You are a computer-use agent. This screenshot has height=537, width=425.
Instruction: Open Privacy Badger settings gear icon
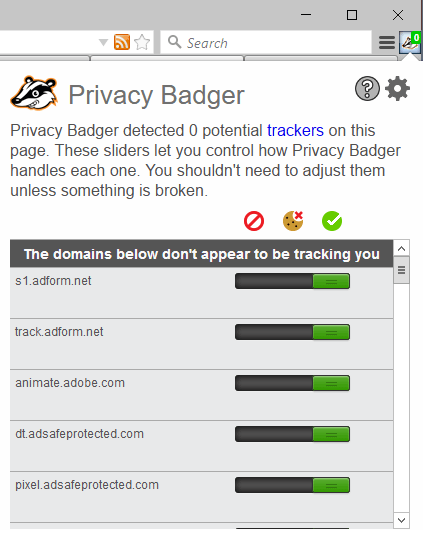[x=397, y=89]
